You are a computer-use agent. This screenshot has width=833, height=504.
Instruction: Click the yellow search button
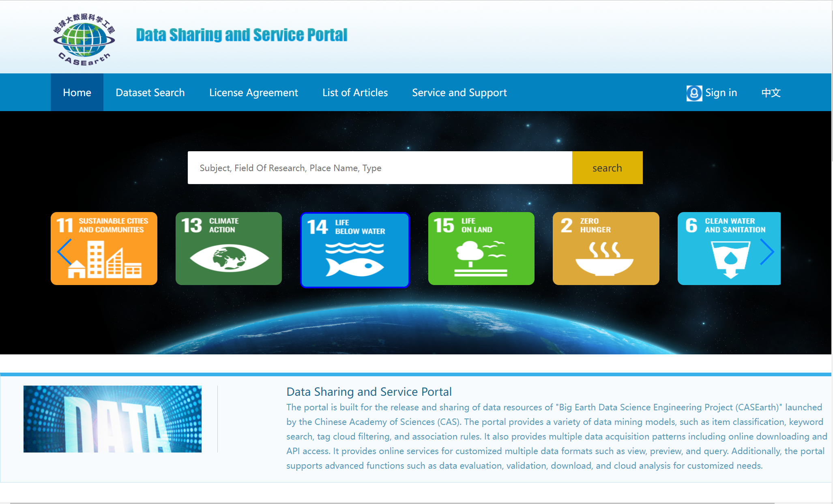(x=607, y=167)
